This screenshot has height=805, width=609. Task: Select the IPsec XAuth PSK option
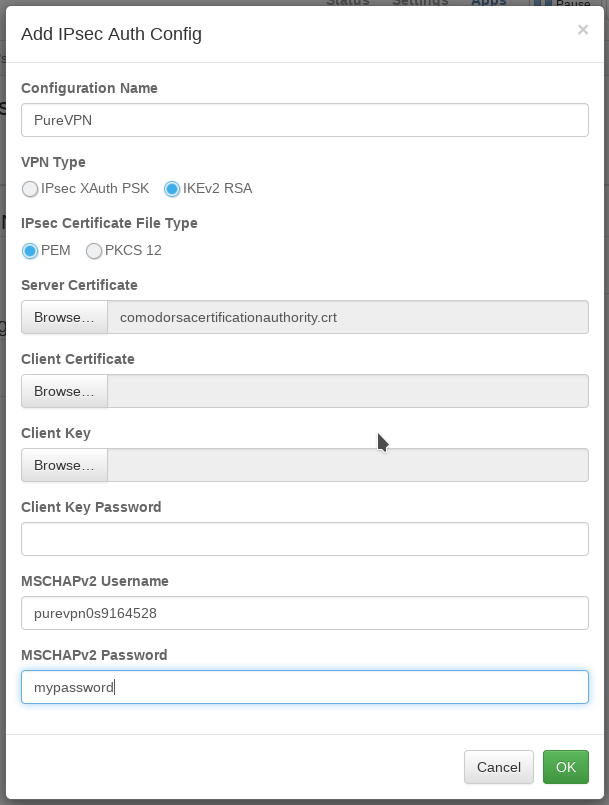click(x=30, y=189)
